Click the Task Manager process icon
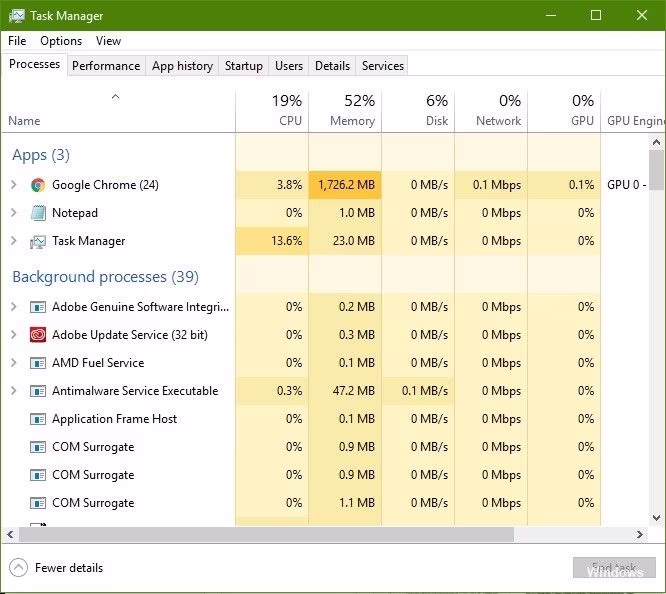 38,241
